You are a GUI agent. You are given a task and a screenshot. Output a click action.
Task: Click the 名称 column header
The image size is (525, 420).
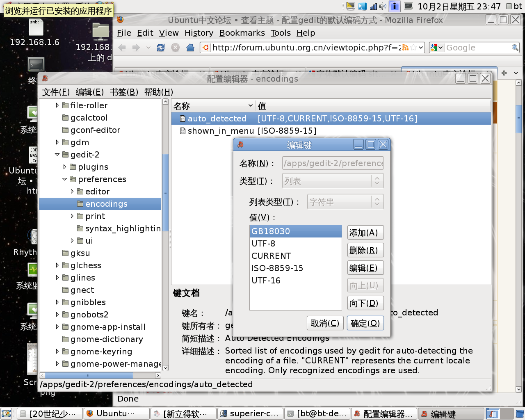point(213,106)
